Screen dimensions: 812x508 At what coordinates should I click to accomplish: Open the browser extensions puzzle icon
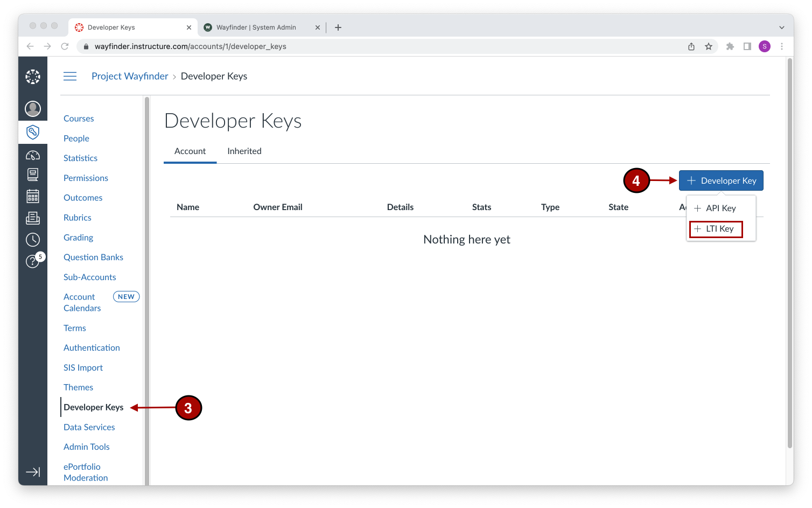730,46
